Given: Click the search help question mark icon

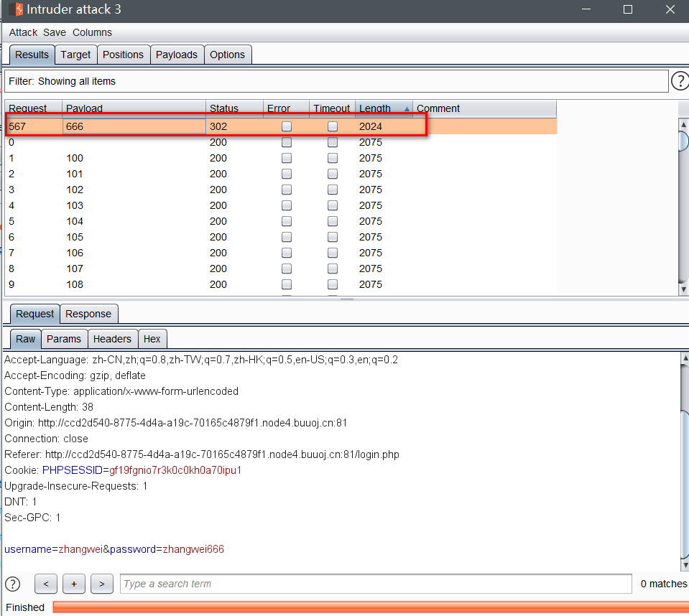Looking at the screenshot, I should pos(13,584).
